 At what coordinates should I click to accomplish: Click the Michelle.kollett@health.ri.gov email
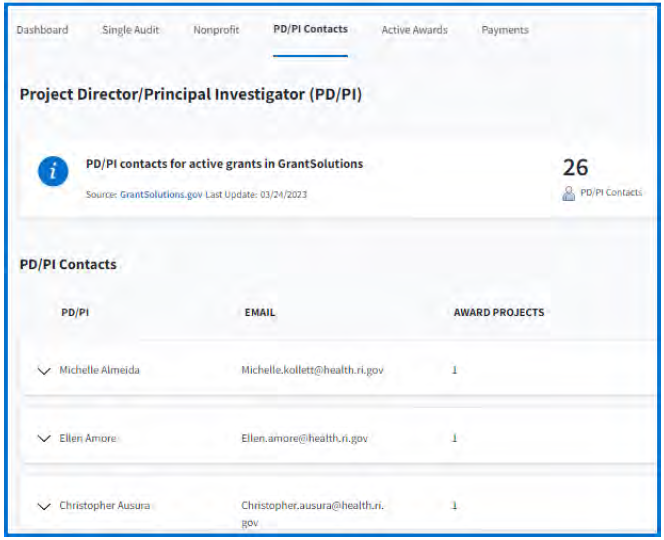pyautogui.click(x=312, y=370)
